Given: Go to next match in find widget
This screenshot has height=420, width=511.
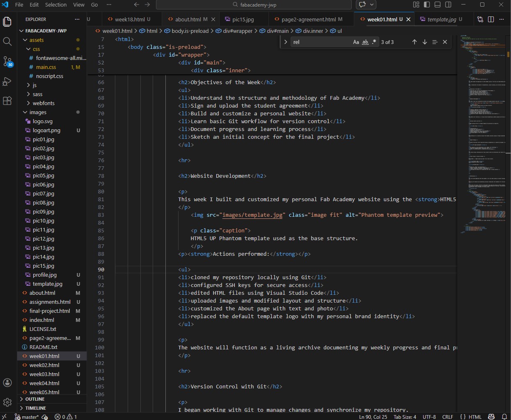Looking at the screenshot, I should click(x=425, y=42).
